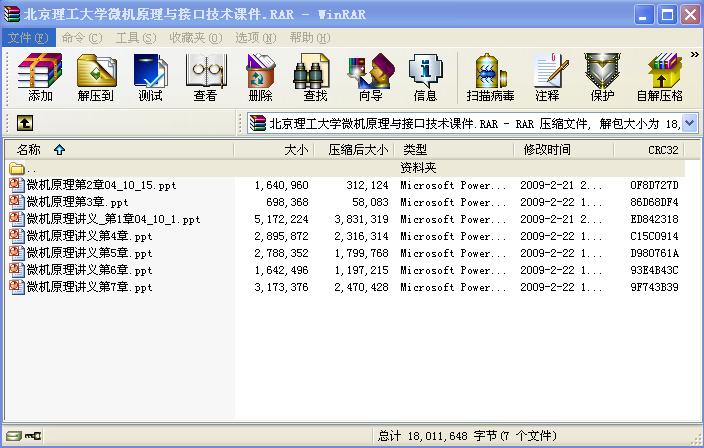Sort by 大小 column header
This screenshot has width=704, height=448.
coord(274,149)
